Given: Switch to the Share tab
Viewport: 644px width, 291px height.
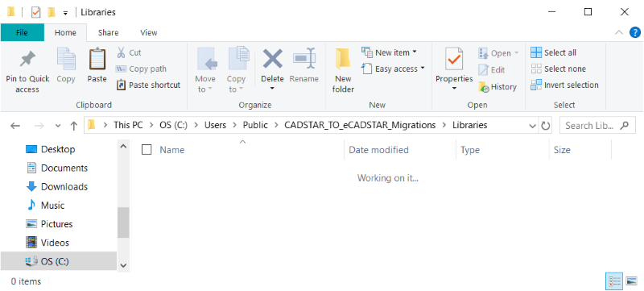Looking at the screenshot, I should [109, 32].
